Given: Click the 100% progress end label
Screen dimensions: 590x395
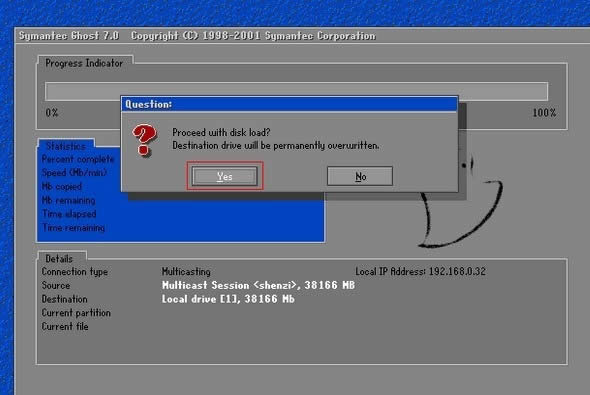Looking at the screenshot, I should (x=544, y=112).
